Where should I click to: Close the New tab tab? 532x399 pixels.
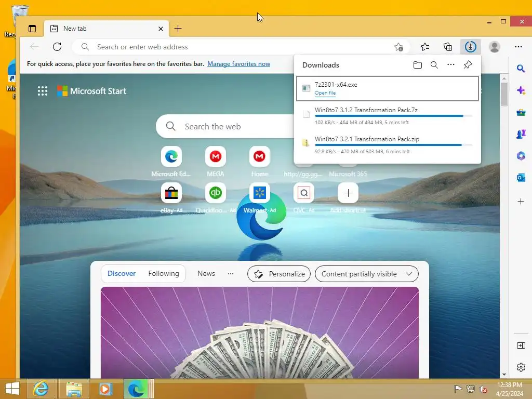click(x=161, y=29)
